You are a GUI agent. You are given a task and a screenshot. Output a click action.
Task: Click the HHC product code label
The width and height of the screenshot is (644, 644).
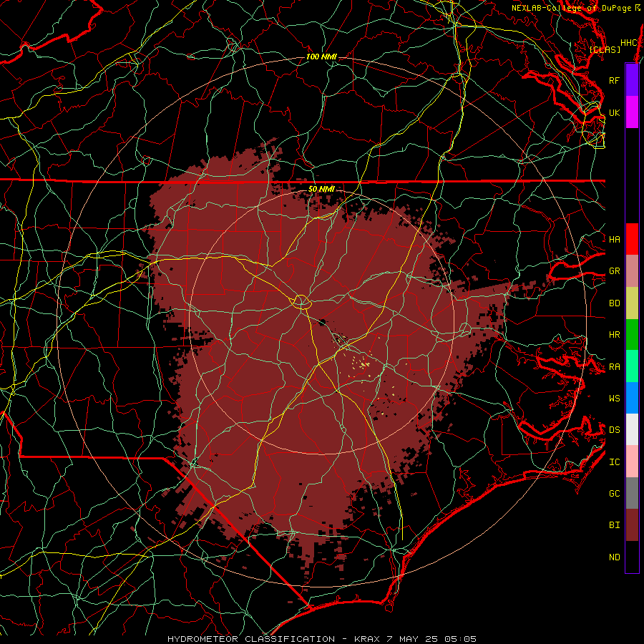(628, 43)
